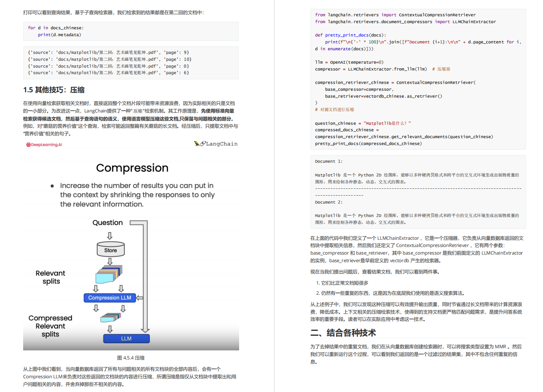Click list item 2 about 重复的东西
This screenshot has height=392, width=543.
click(x=390, y=293)
